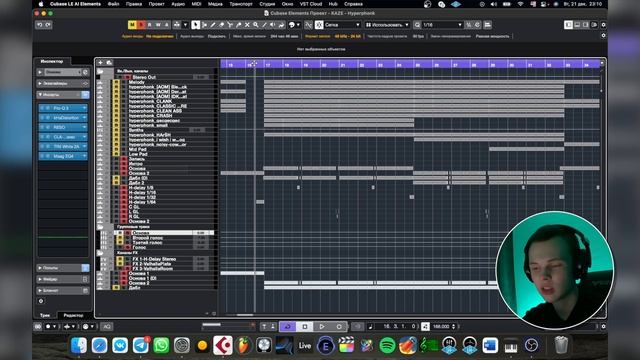Click the transport position display field
The image size is (640, 360).
pos(395,327)
